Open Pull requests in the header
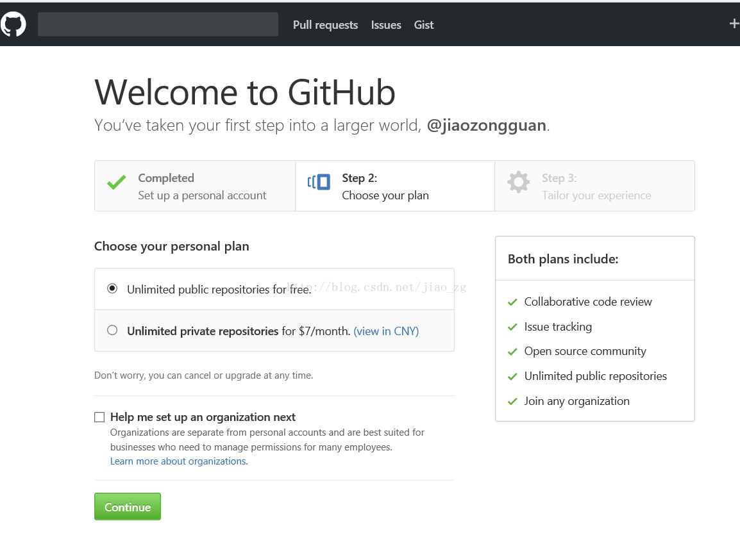The height and width of the screenshot is (560, 740). 325,25
